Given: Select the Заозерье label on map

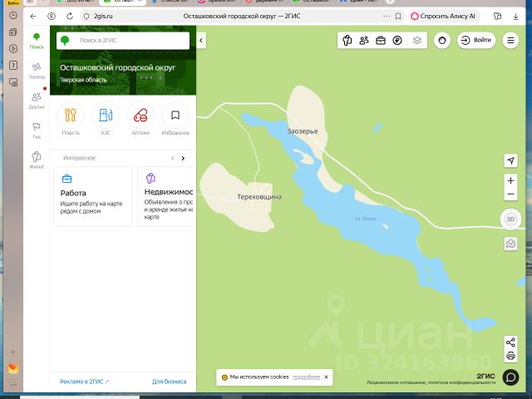Looking at the screenshot, I should (303, 131).
